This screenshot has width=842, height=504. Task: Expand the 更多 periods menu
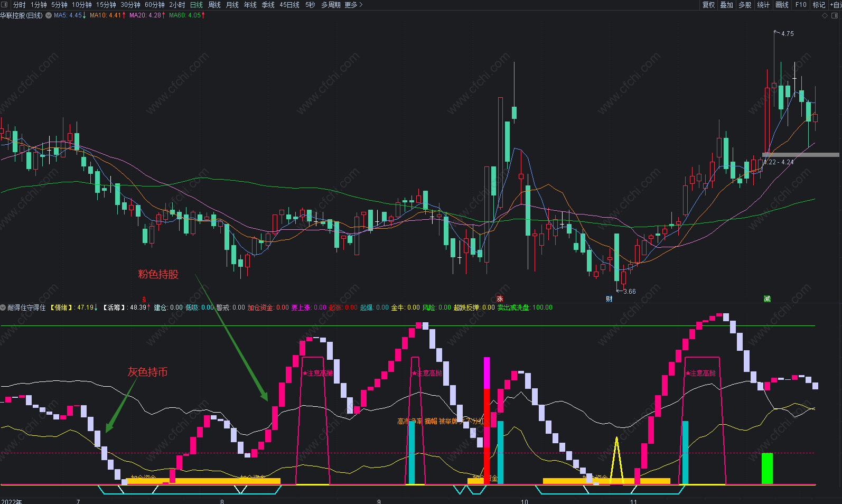(354, 5)
